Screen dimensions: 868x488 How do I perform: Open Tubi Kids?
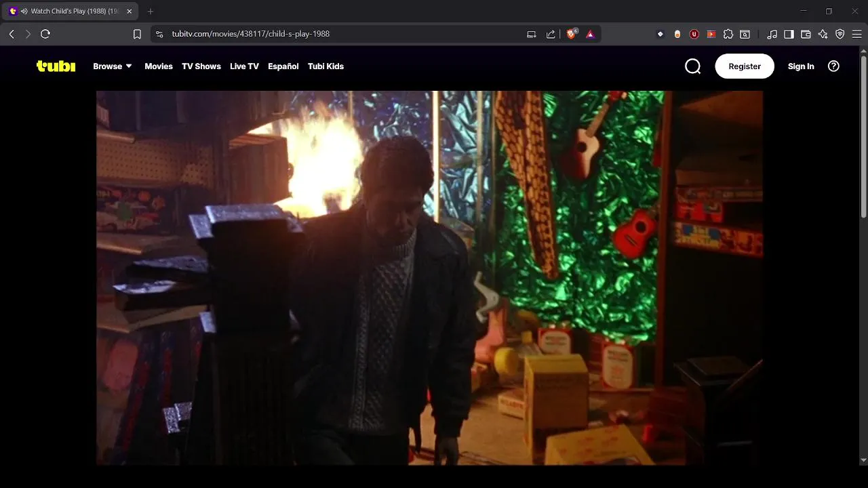[x=325, y=66]
